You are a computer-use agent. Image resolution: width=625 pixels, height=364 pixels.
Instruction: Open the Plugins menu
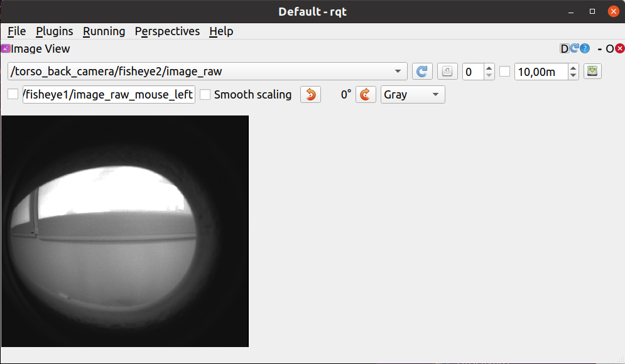click(x=54, y=31)
